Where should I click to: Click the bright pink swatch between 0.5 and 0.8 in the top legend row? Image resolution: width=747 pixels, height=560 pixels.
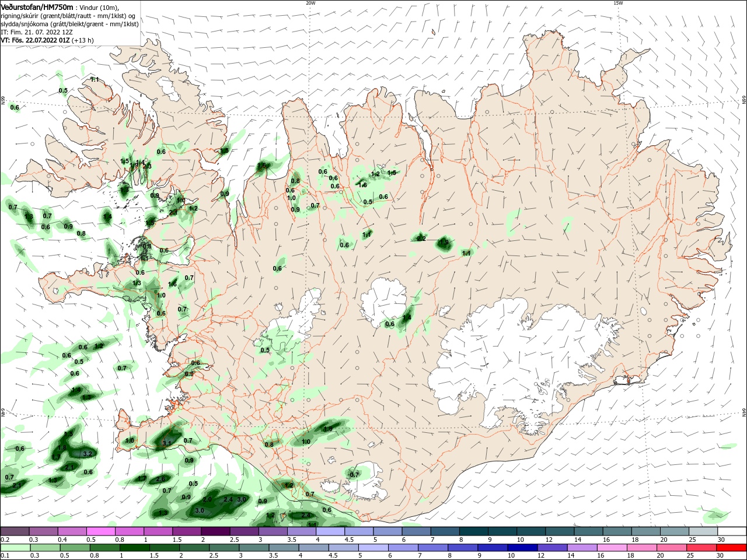[x=100, y=531]
